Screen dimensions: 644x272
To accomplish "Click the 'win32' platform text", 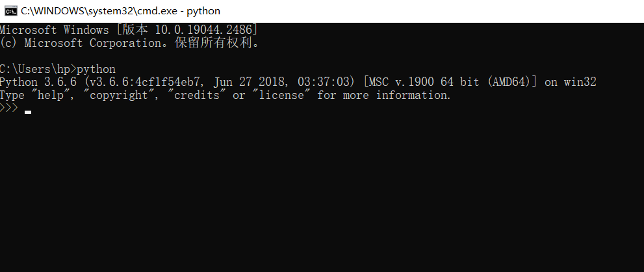I will (580, 82).
